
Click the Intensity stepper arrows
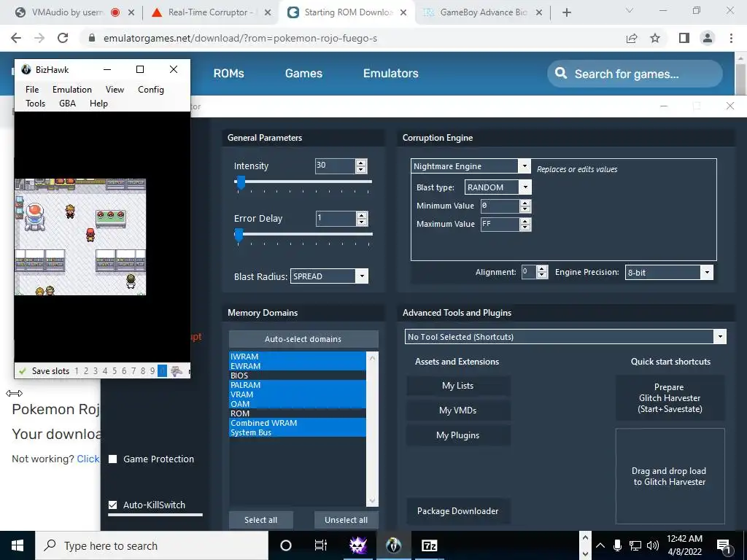pyautogui.click(x=361, y=166)
